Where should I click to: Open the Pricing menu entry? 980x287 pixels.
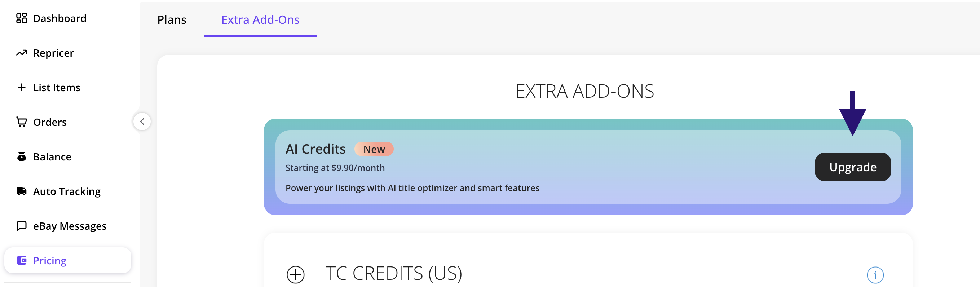click(49, 260)
